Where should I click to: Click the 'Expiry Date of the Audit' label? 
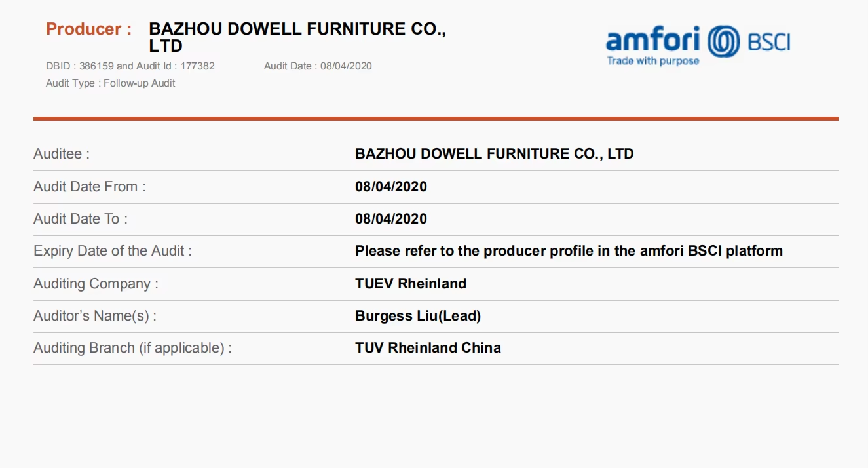(x=113, y=251)
